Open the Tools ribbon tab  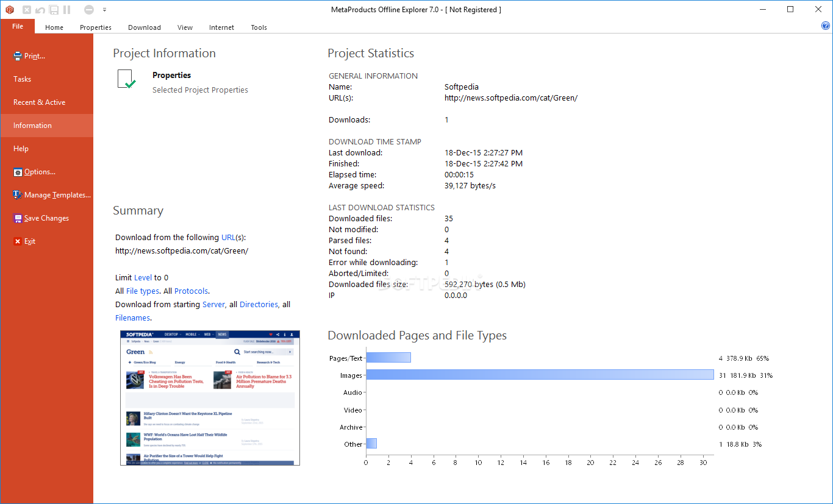[x=259, y=27]
